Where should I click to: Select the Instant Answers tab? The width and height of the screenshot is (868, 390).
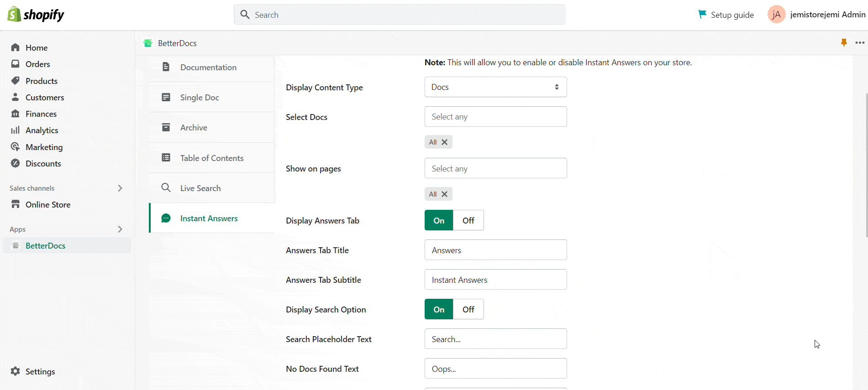211,218
